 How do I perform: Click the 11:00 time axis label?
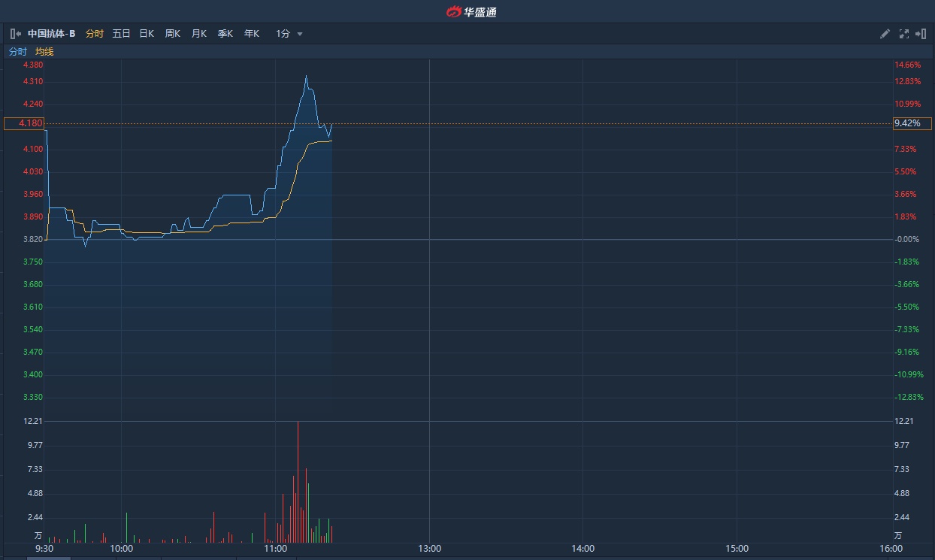pos(276,549)
